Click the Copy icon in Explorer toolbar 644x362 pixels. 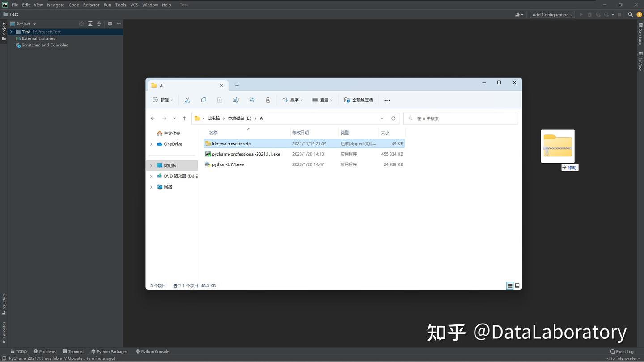(x=203, y=100)
